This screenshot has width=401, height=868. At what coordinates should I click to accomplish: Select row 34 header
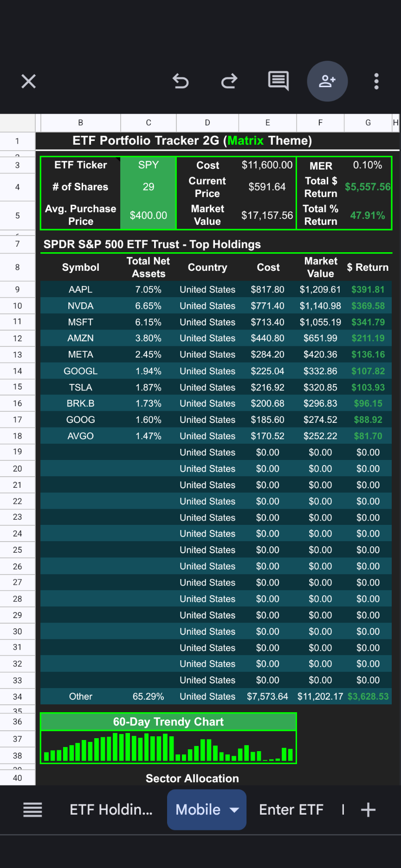click(18, 696)
